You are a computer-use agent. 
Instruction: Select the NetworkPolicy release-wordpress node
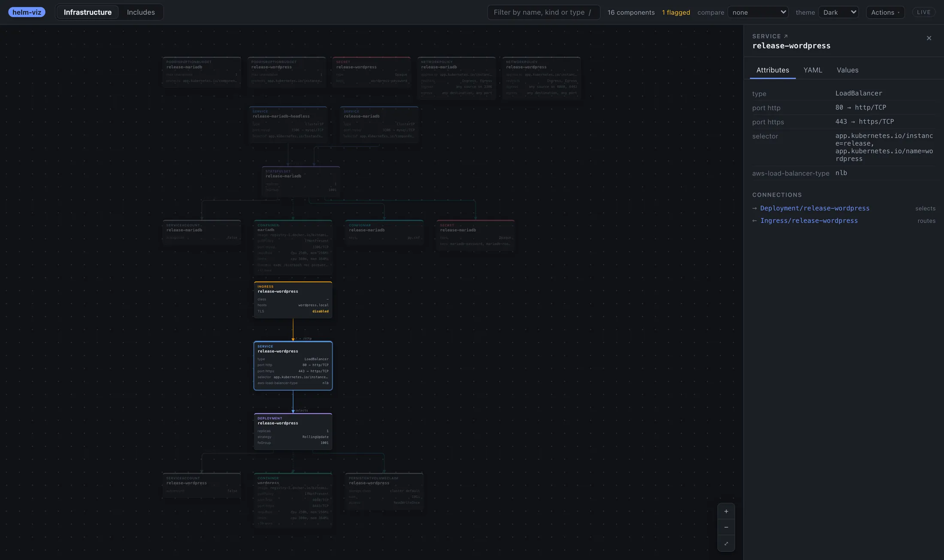541,78
